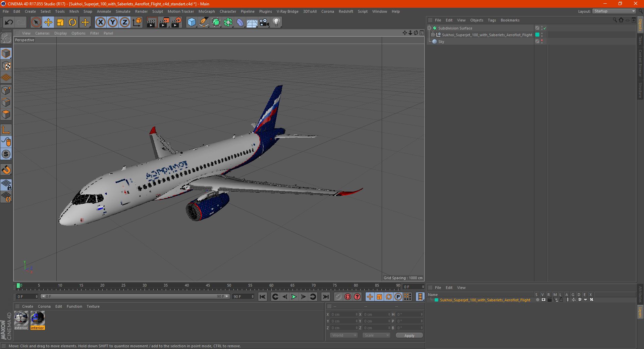Go to end of animation
The height and width of the screenshot is (349, 644).
[325, 297]
